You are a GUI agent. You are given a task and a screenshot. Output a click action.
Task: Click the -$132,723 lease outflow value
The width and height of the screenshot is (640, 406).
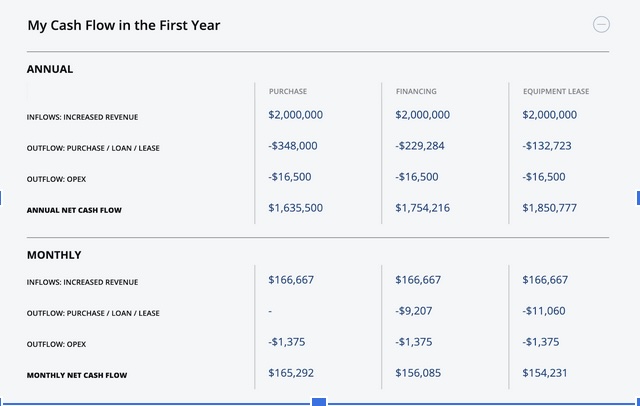click(546, 146)
